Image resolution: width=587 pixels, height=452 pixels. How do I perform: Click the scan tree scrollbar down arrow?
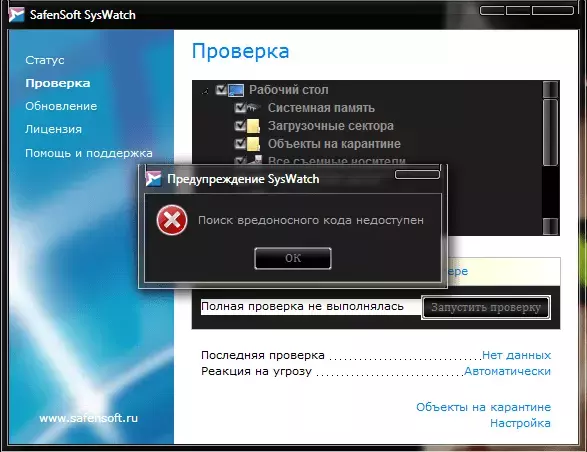[x=550, y=226]
